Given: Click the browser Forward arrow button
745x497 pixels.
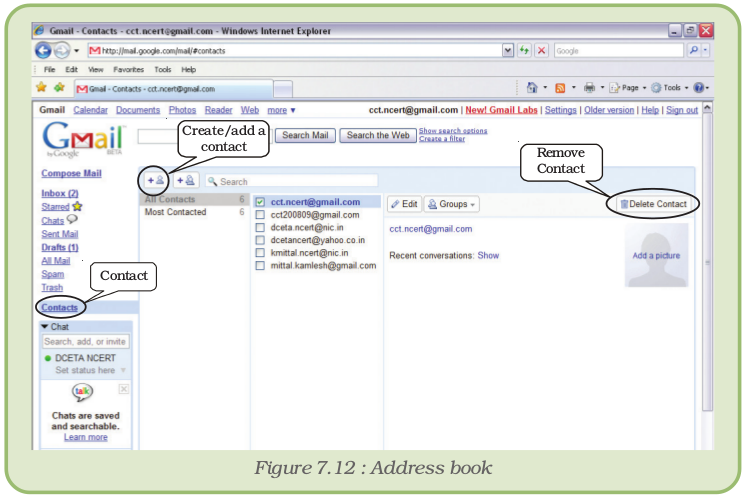Looking at the screenshot, I should coord(62,50).
